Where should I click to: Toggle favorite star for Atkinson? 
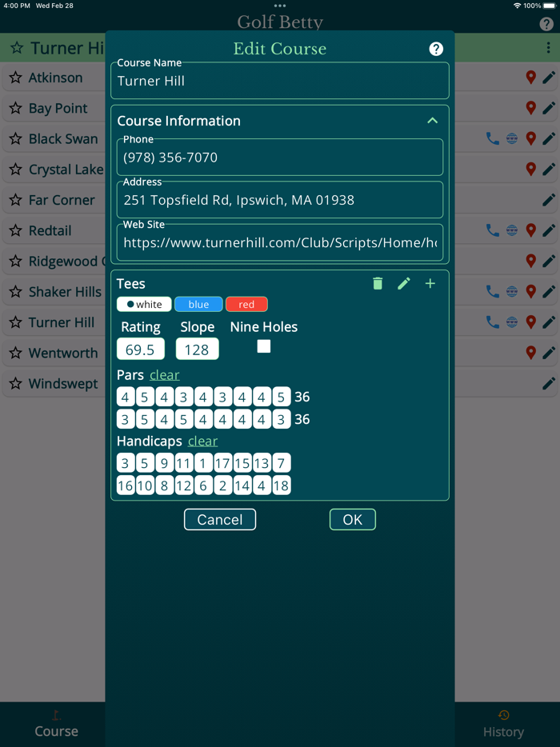[16, 77]
